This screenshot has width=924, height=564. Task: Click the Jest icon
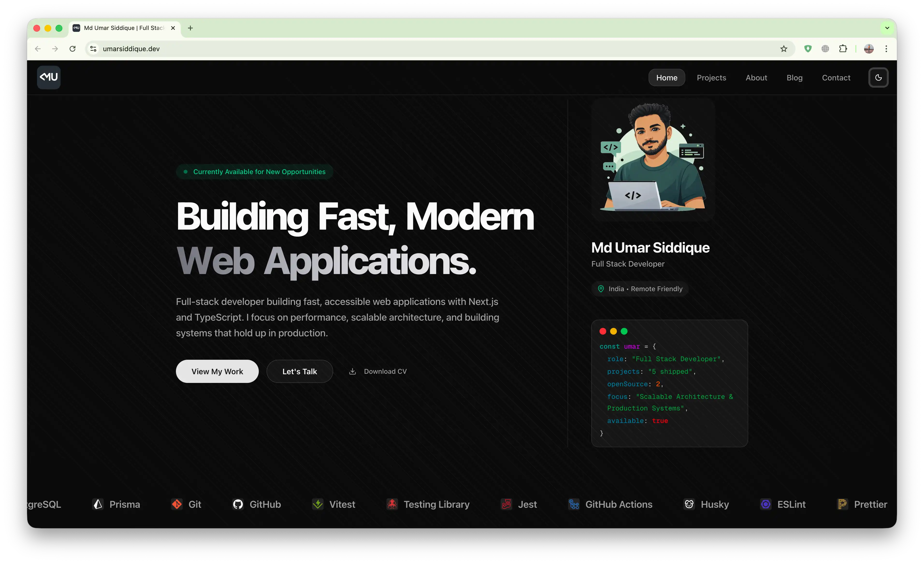[x=506, y=504]
